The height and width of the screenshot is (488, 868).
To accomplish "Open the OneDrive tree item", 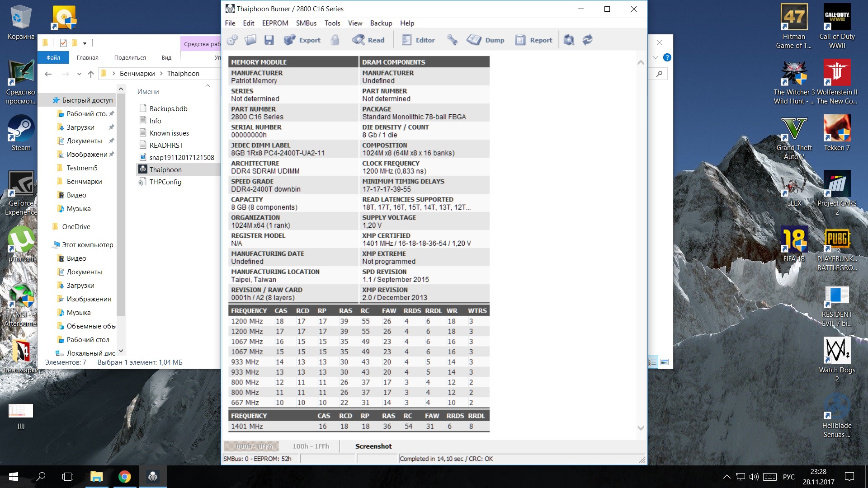I will [x=76, y=227].
